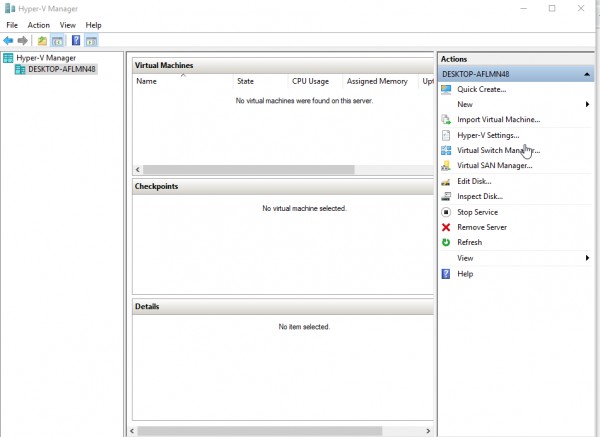
Task: Open Hyper-V Settings action
Action: pos(488,135)
